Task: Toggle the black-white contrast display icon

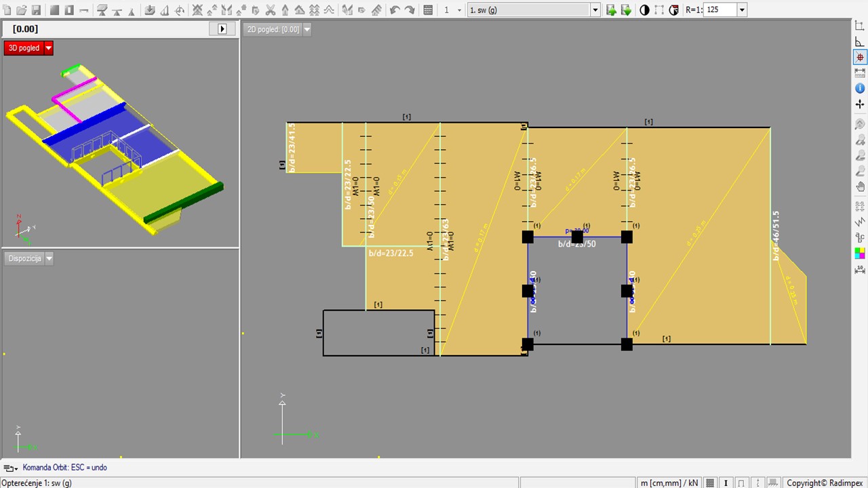Action: point(644,10)
